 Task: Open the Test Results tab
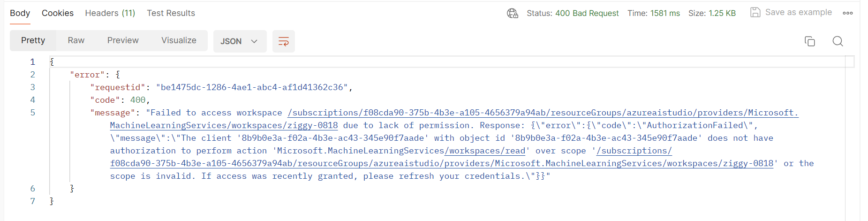(171, 13)
